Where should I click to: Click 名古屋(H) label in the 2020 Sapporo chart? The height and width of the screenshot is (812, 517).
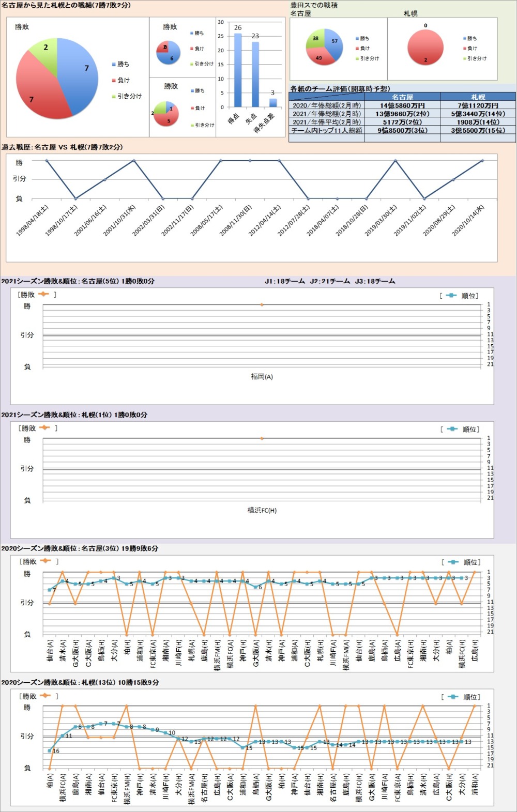click(204, 788)
